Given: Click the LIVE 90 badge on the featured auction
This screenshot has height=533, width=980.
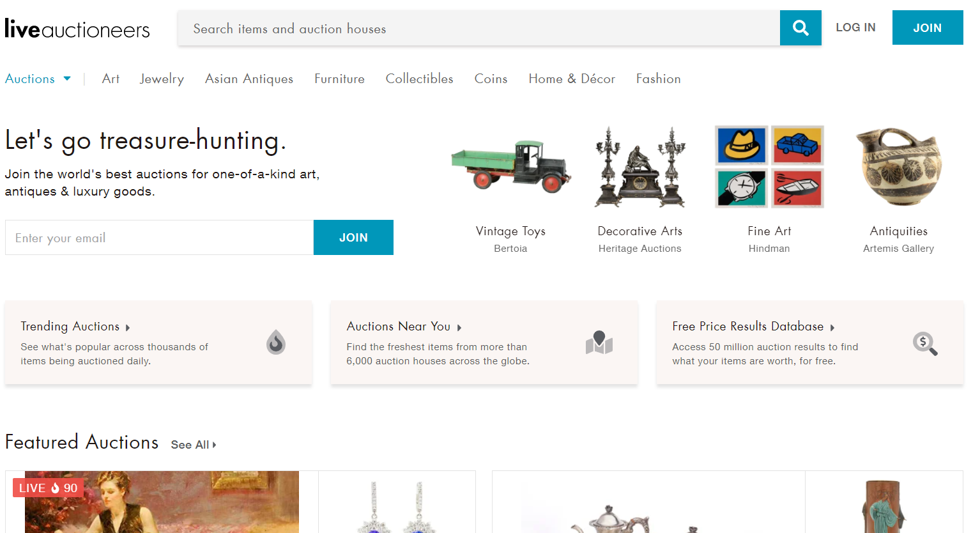Looking at the screenshot, I should [x=47, y=487].
